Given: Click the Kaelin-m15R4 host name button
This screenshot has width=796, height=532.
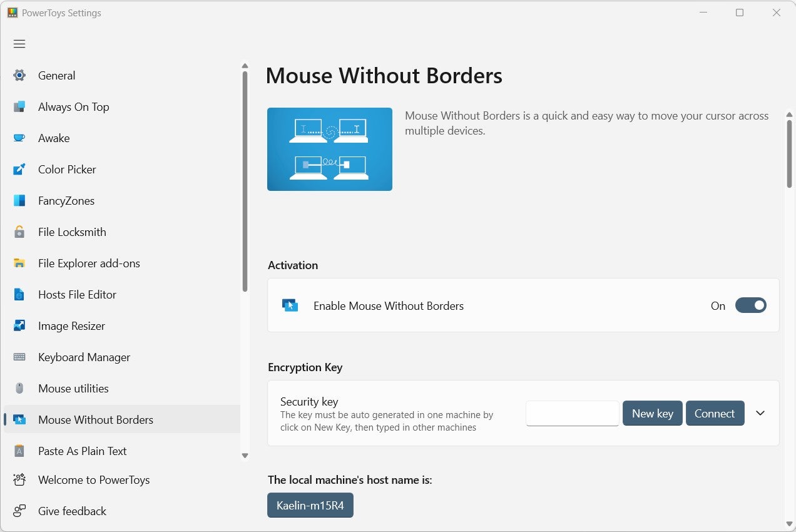Looking at the screenshot, I should [310, 506].
